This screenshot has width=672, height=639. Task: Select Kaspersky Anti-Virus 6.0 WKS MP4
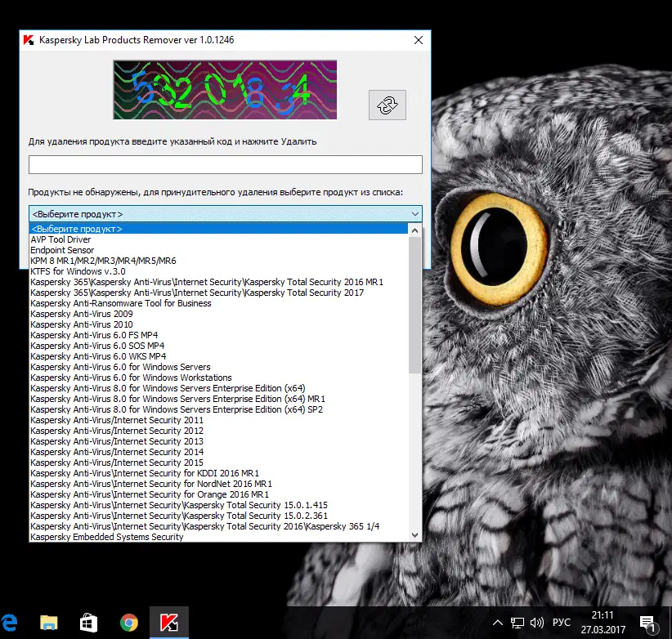coord(218,356)
